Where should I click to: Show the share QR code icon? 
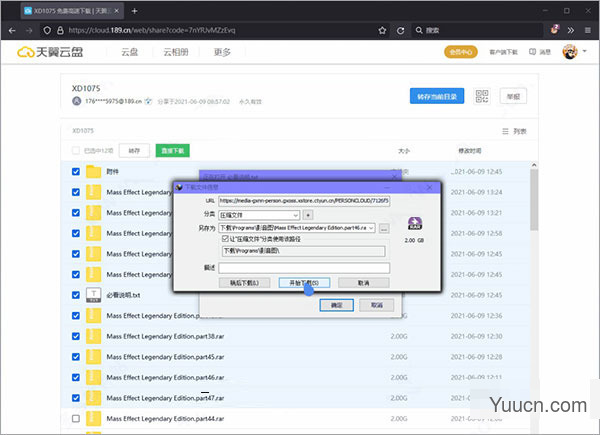click(x=482, y=96)
